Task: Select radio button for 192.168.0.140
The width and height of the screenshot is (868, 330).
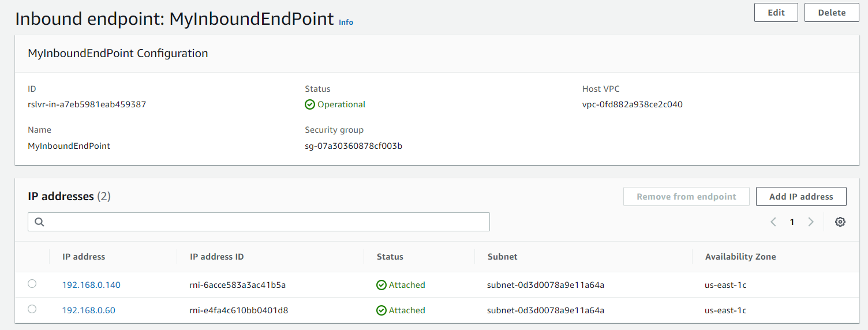Action: pyautogui.click(x=32, y=284)
